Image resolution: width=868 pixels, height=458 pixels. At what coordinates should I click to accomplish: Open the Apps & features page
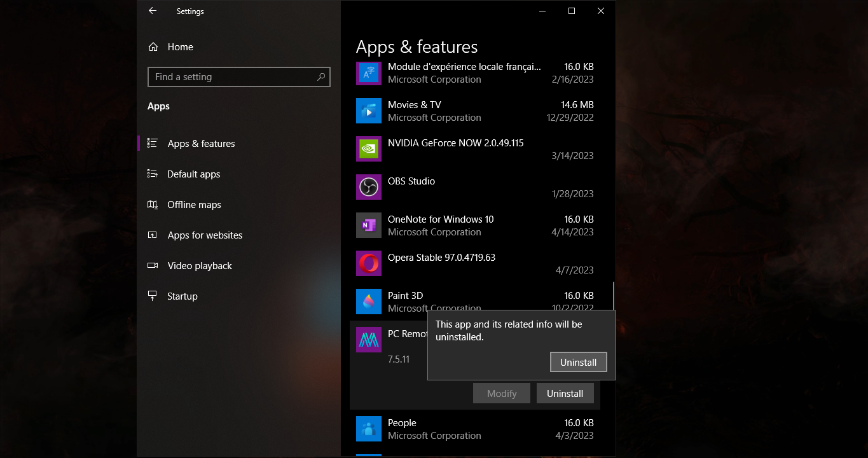(x=239, y=143)
